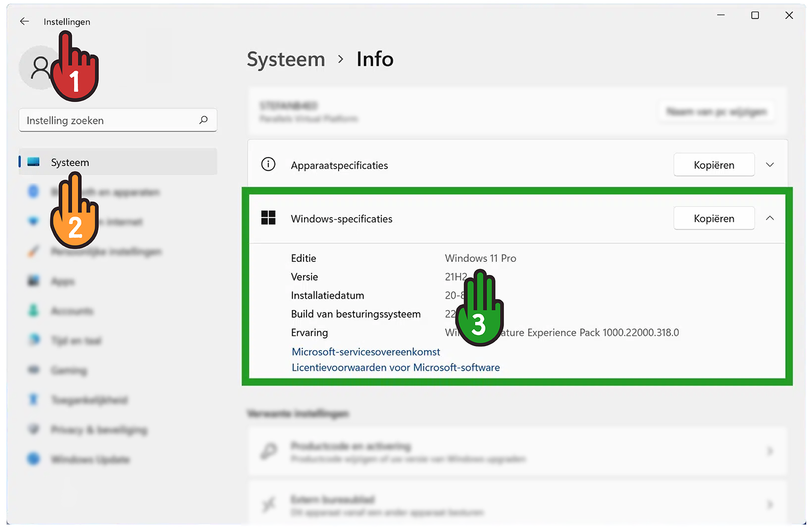Copy Windows specs with Kopiëren button

point(713,218)
